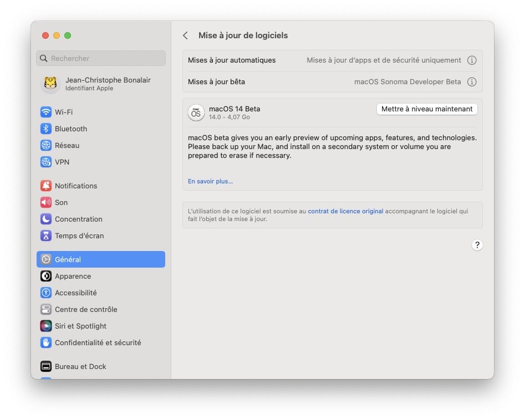
Task: Open the Concentration moon icon
Action: (x=46, y=219)
